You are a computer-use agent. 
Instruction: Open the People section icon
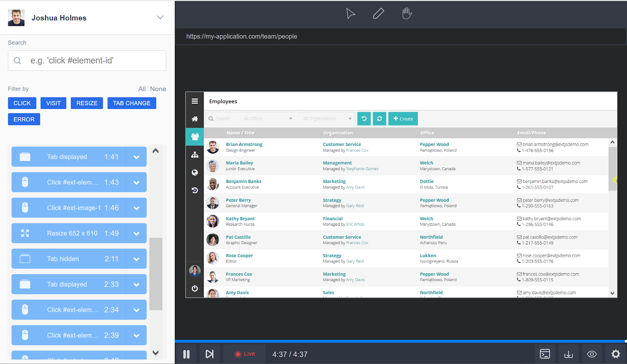point(195,137)
